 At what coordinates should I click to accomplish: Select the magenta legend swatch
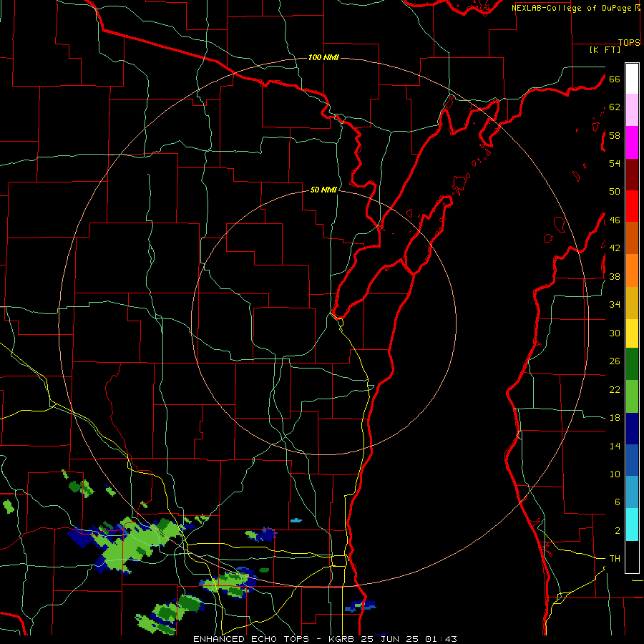point(632,142)
